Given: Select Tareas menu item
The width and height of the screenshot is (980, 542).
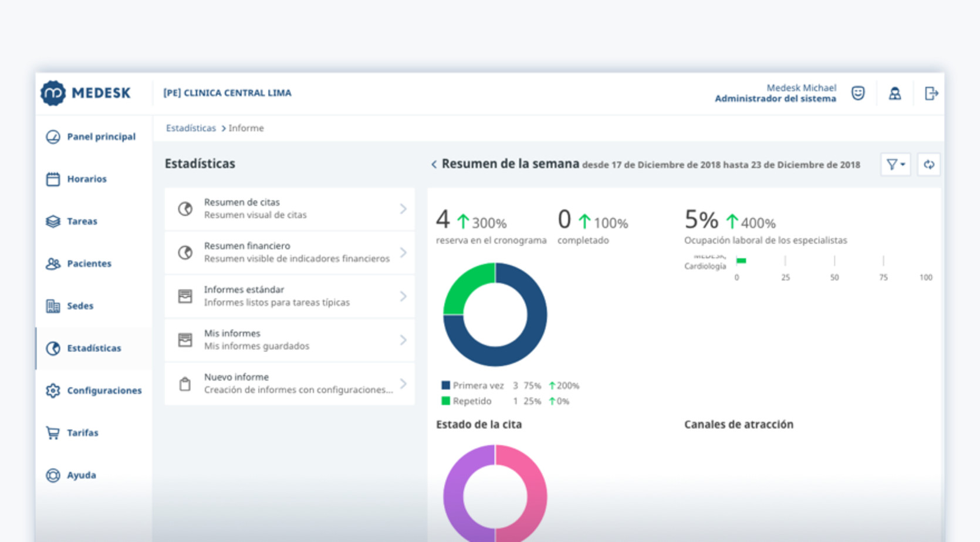Looking at the screenshot, I should click(94, 221).
